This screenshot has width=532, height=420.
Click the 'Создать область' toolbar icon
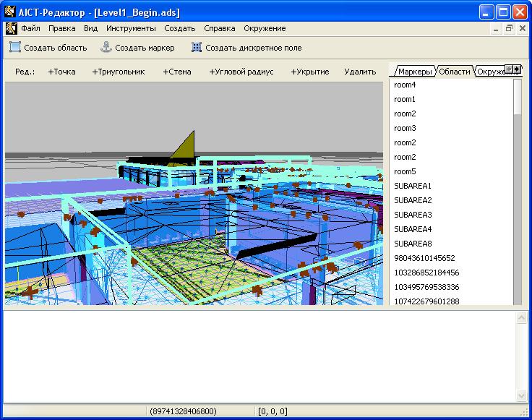coord(15,48)
